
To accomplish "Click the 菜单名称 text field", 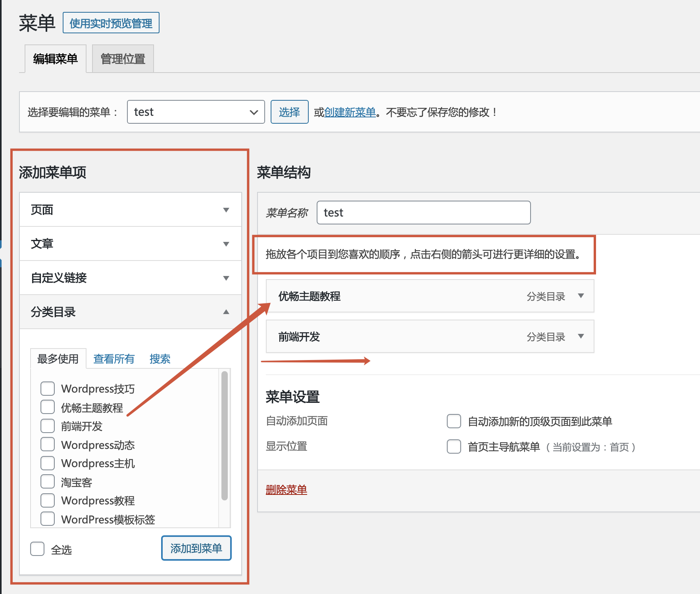I will pyautogui.click(x=423, y=213).
